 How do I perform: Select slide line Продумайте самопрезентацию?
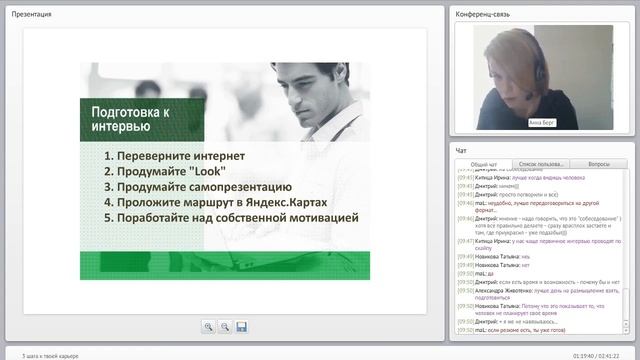tap(198, 187)
